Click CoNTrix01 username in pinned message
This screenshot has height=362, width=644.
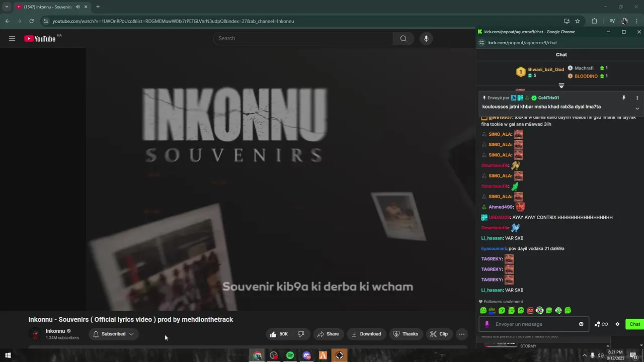tap(548, 98)
